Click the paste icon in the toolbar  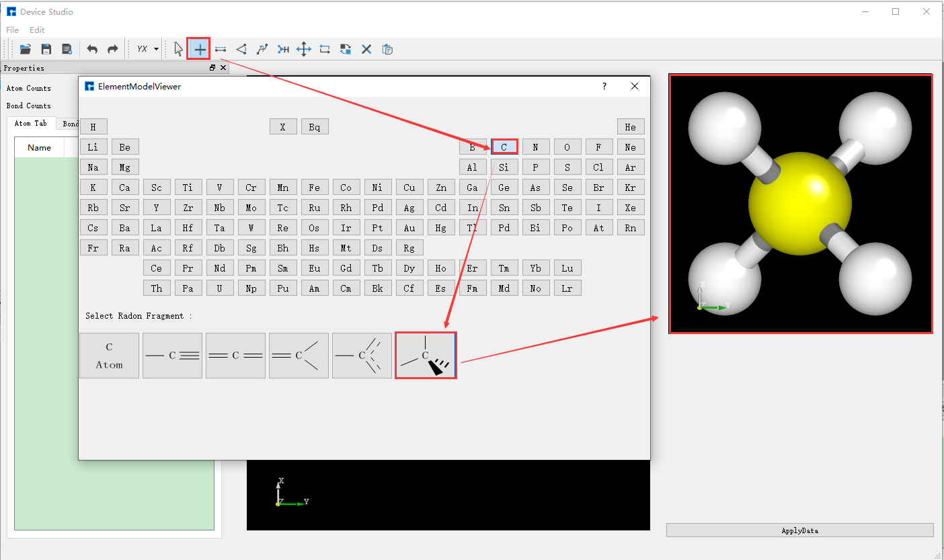[x=387, y=48]
